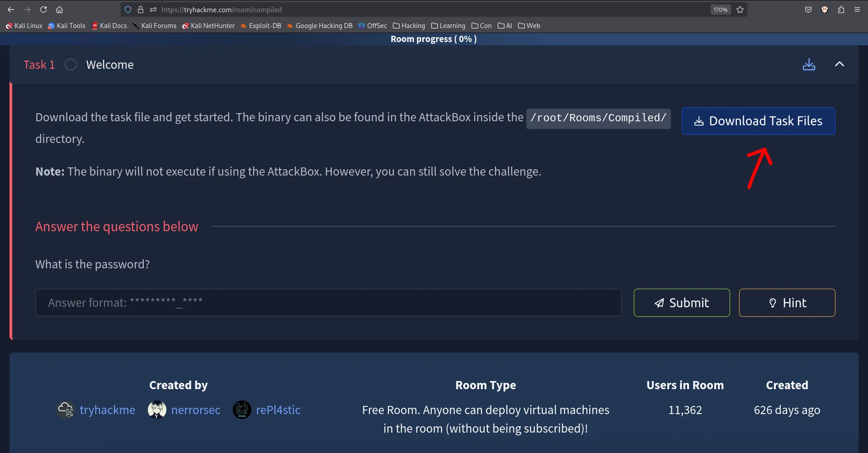Open the Firefox hamburger menu
The height and width of the screenshot is (453, 868).
tap(857, 10)
